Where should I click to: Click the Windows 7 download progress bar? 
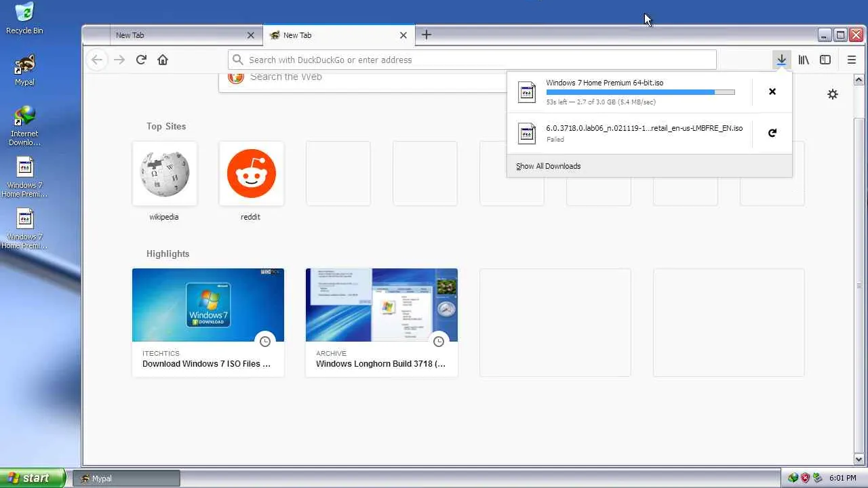(x=640, y=92)
